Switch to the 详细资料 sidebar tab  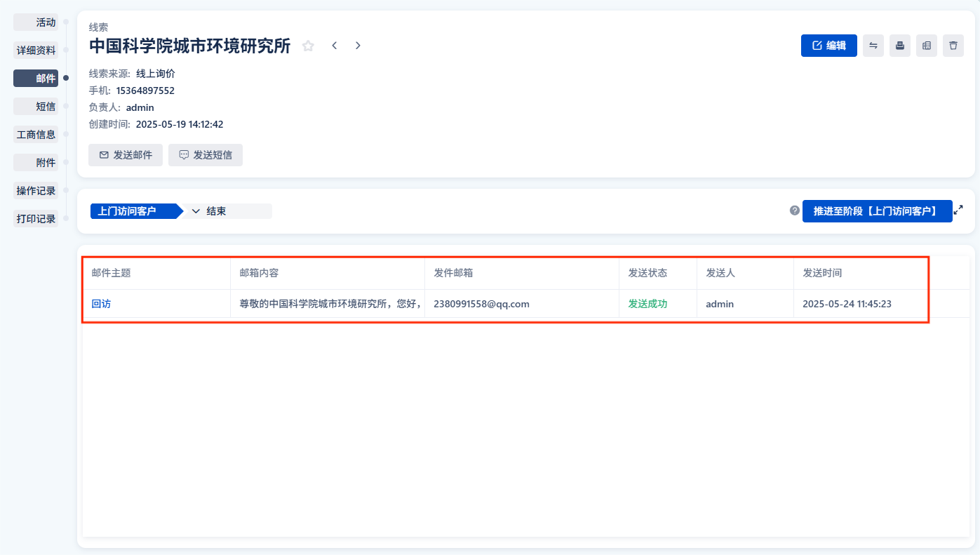tap(36, 51)
